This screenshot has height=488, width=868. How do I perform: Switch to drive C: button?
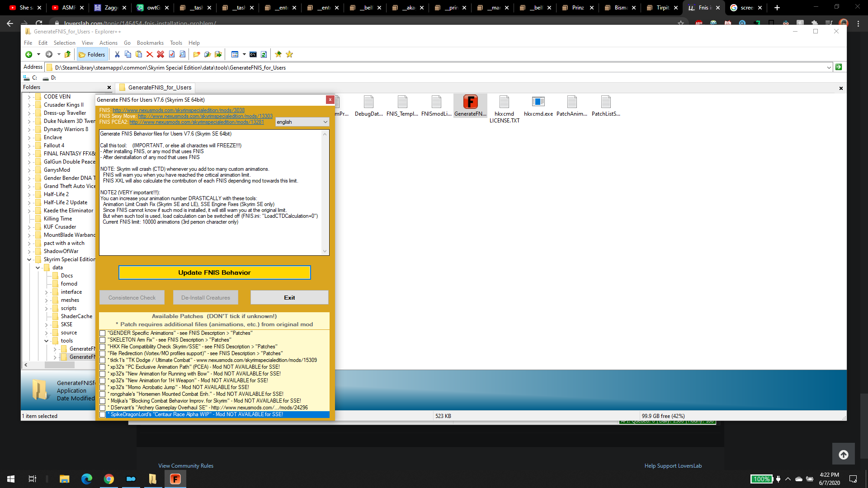point(31,78)
